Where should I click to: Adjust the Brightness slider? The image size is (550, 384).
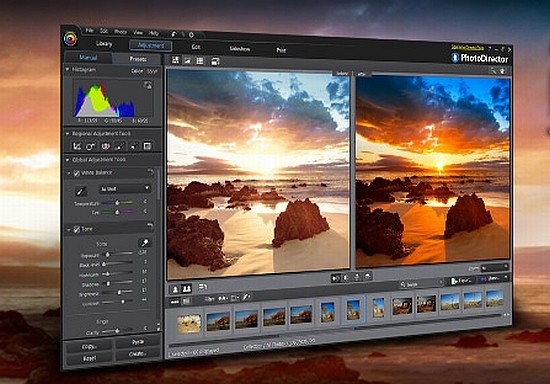(x=118, y=292)
